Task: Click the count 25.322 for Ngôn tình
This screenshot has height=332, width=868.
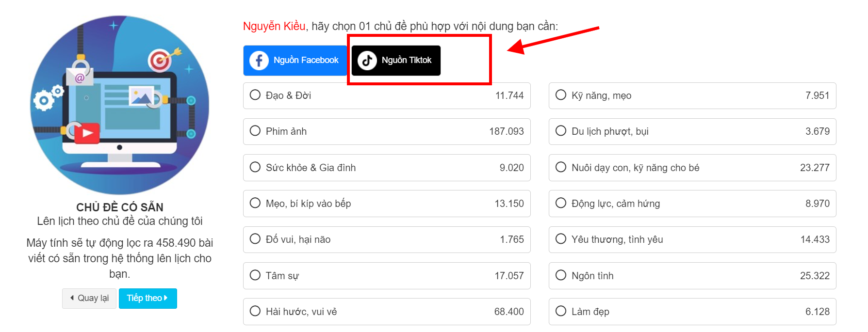Action: pyautogui.click(x=815, y=276)
